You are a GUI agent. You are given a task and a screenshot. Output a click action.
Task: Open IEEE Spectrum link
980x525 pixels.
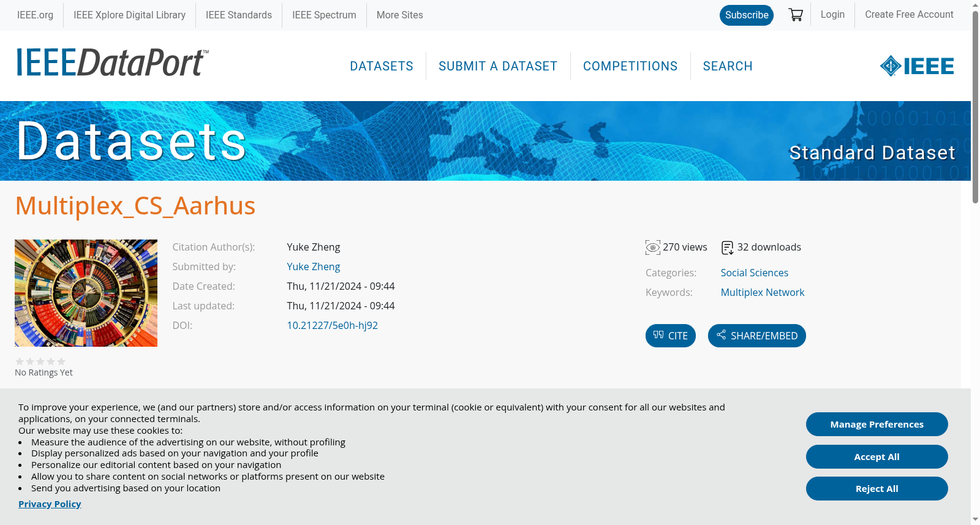tap(324, 15)
